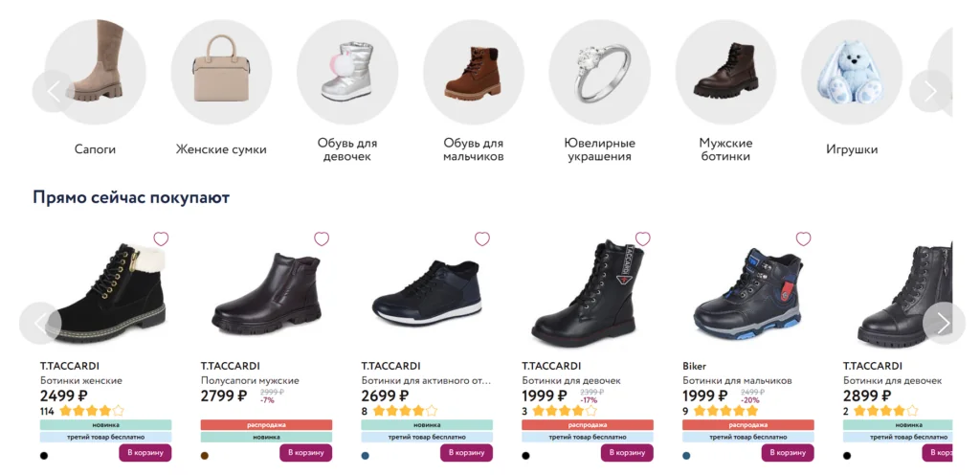Open the Сапоги category icon

[96, 73]
